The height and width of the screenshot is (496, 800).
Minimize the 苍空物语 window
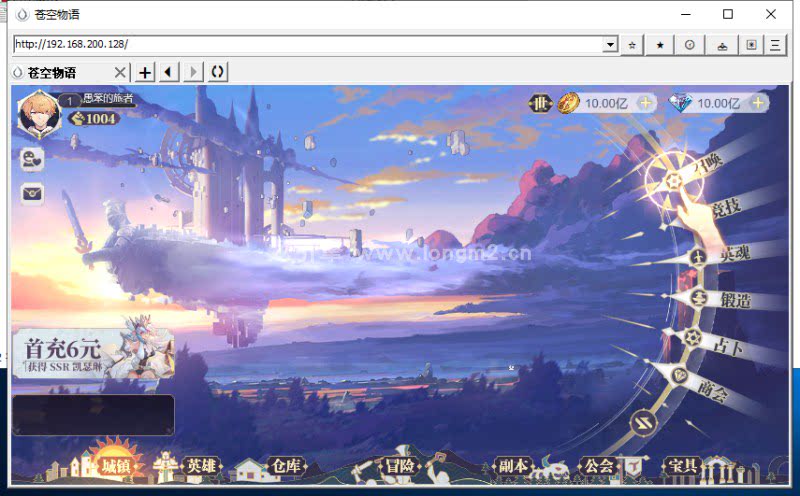tap(686, 14)
